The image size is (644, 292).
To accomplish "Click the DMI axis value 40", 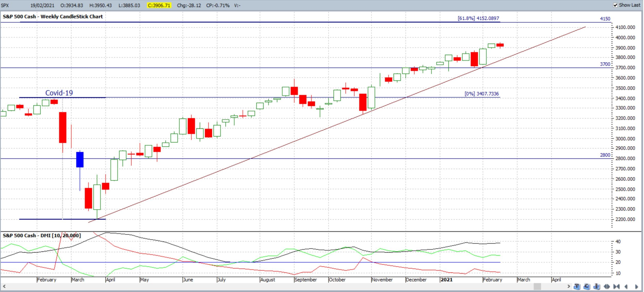I will click(x=618, y=242).
